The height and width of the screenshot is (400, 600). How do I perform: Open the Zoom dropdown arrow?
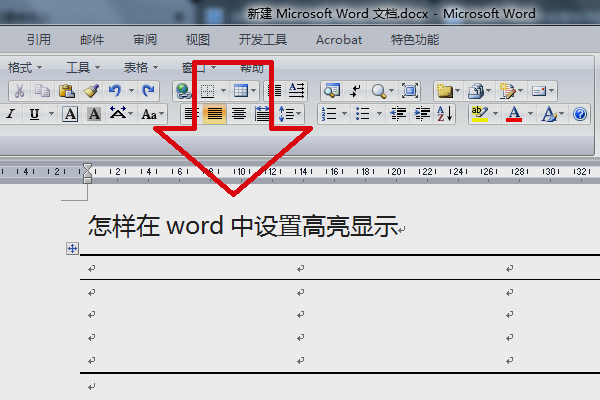click(x=391, y=91)
